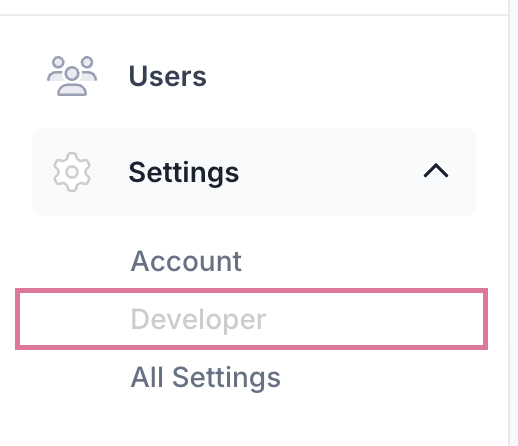Toggle the Settings submenu via caret icon

click(x=436, y=170)
